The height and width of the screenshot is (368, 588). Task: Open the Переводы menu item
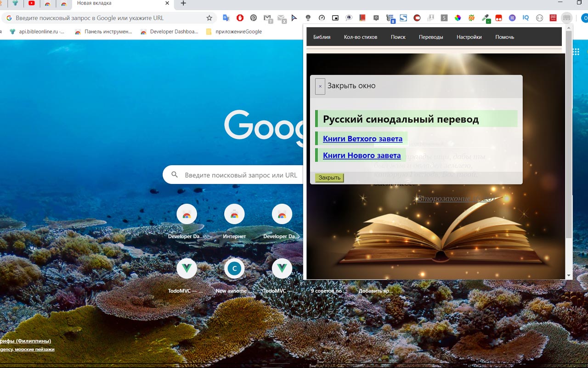pyautogui.click(x=431, y=37)
